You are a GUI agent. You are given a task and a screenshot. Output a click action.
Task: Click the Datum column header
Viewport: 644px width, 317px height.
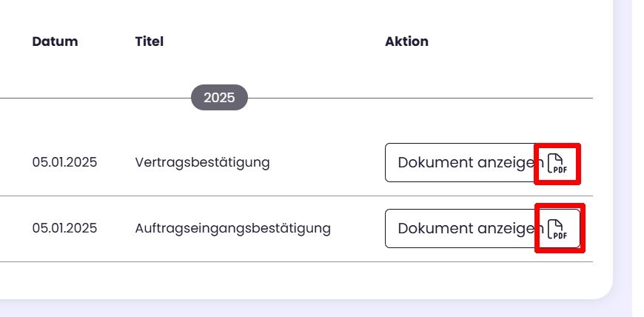[55, 41]
